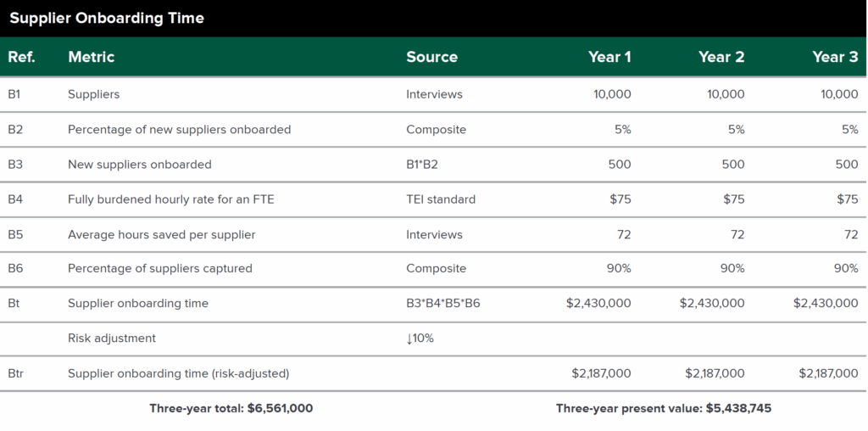Click the Year 1 column header
Image resolution: width=868 pixels, height=431 pixels.
tap(609, 57)
